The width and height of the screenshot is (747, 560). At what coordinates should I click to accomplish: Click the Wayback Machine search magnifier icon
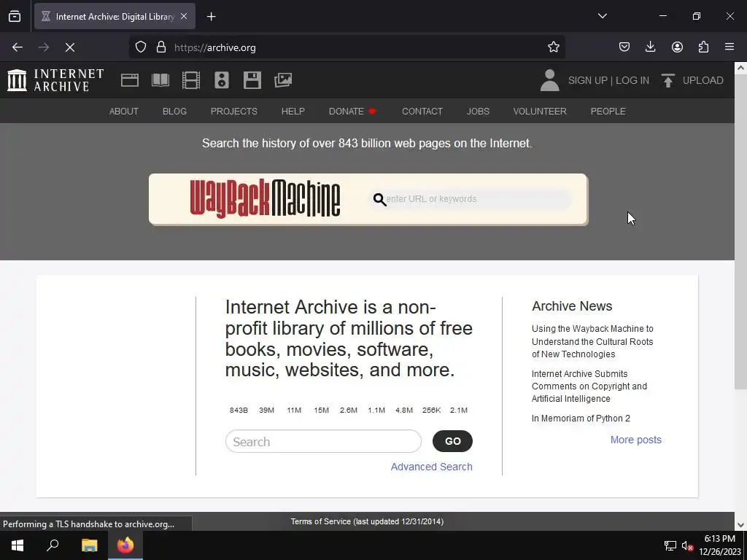[x=379, y=199]
